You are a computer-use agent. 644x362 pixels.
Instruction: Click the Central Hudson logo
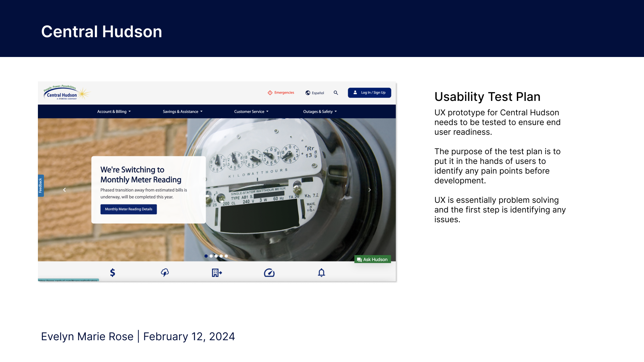67,93
